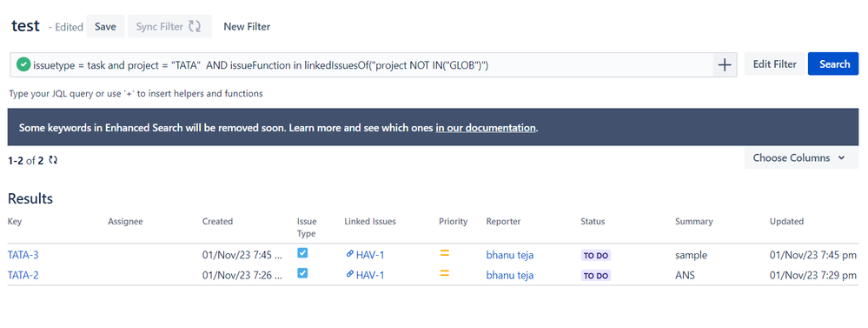Click task issue type icon for TATA-3
This screenshot has height=328, width=868.
tap(302, 253)
